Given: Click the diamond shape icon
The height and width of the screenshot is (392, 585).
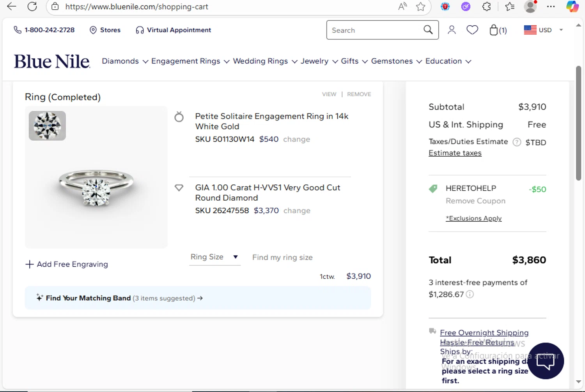Looking at the screenshot, I should (x=179, y=188).
